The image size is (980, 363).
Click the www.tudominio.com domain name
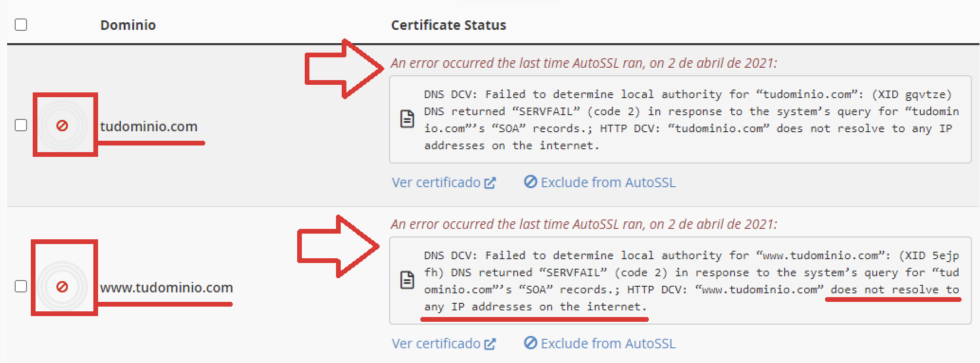pos(166,288)
